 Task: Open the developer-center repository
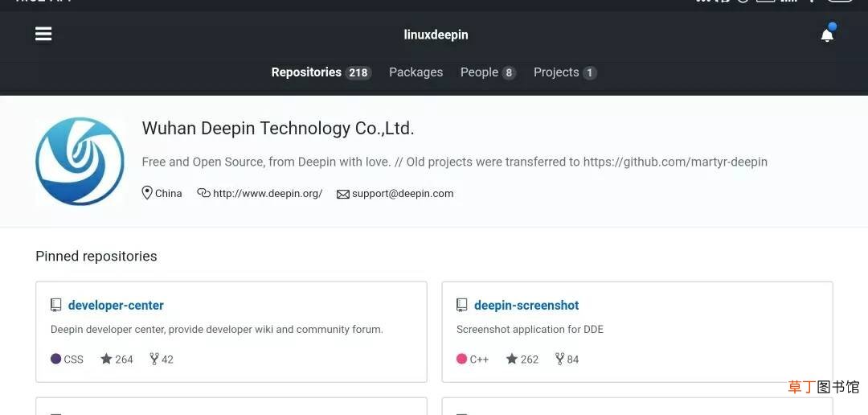(116, 306)
